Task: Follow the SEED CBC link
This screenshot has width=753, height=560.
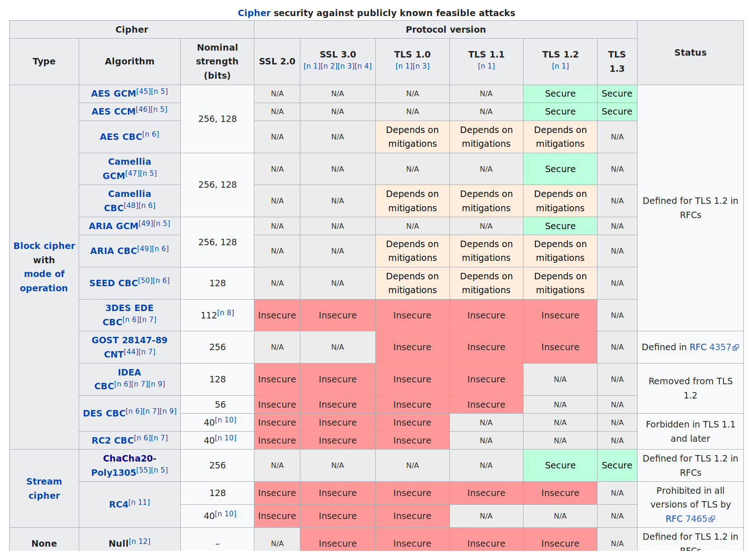Action: pyautogui.click(x=113, y=283)
